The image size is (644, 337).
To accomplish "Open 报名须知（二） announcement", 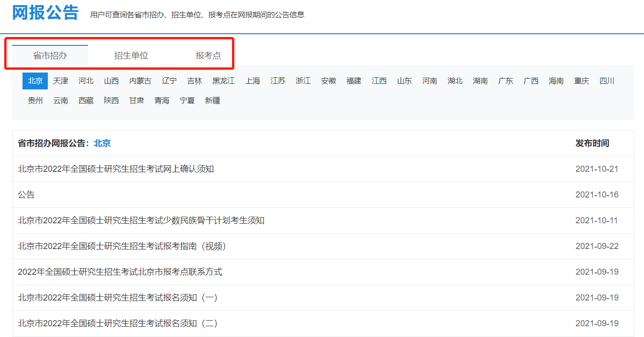I will click(x=118, y=323).
